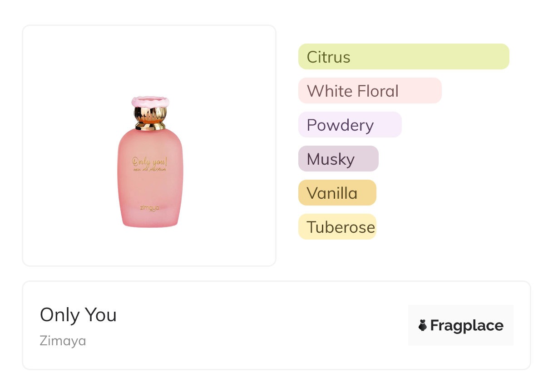
Task: Pick the Vanilla accord bar
Action: tap(337, 193)
